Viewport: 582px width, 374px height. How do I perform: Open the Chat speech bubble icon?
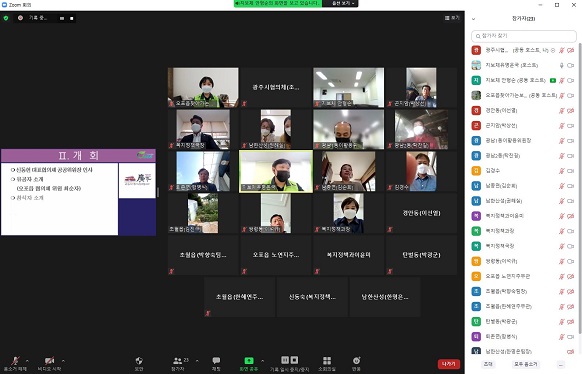(x=216, y=360)
